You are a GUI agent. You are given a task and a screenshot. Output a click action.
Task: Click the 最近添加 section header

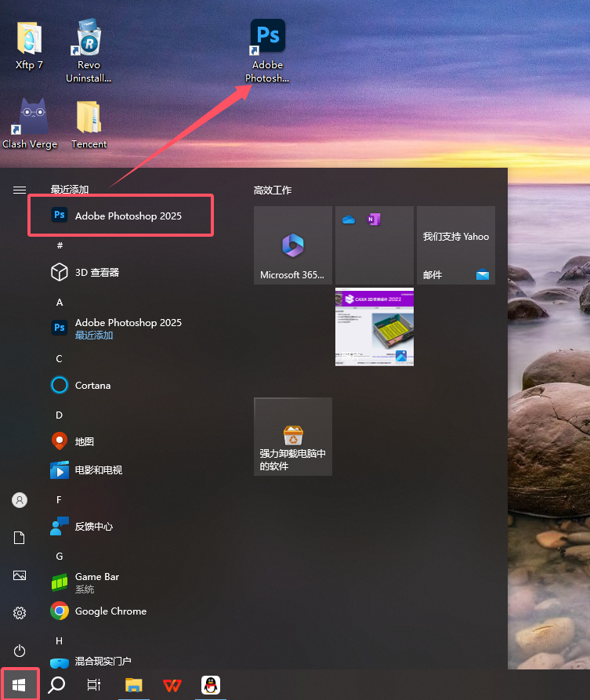(70, 189)
